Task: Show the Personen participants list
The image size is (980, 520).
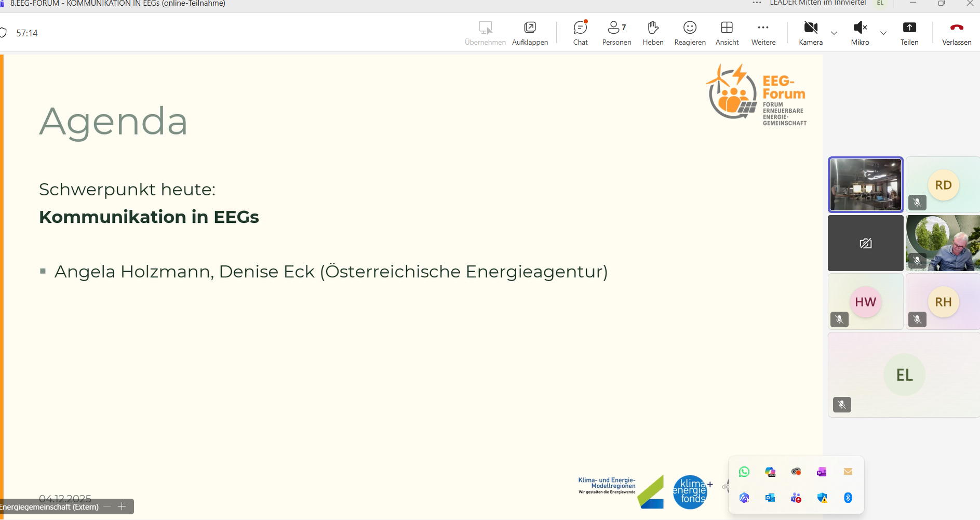Action: point(616,33)
